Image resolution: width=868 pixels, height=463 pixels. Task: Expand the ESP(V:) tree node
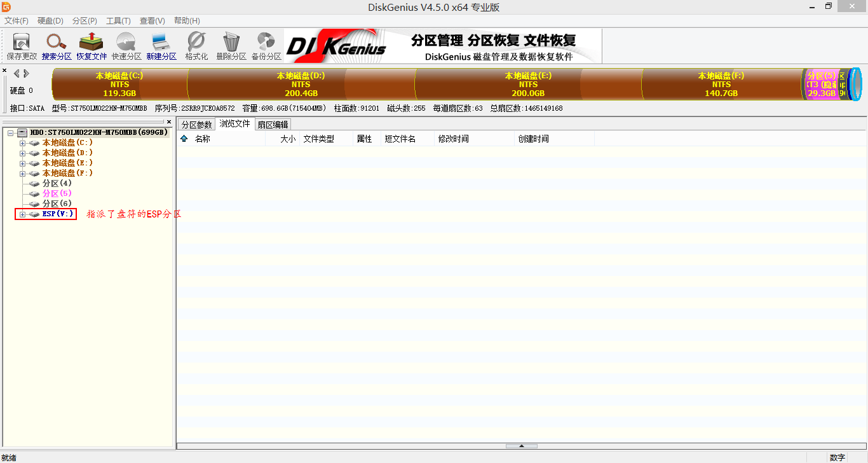22,214
